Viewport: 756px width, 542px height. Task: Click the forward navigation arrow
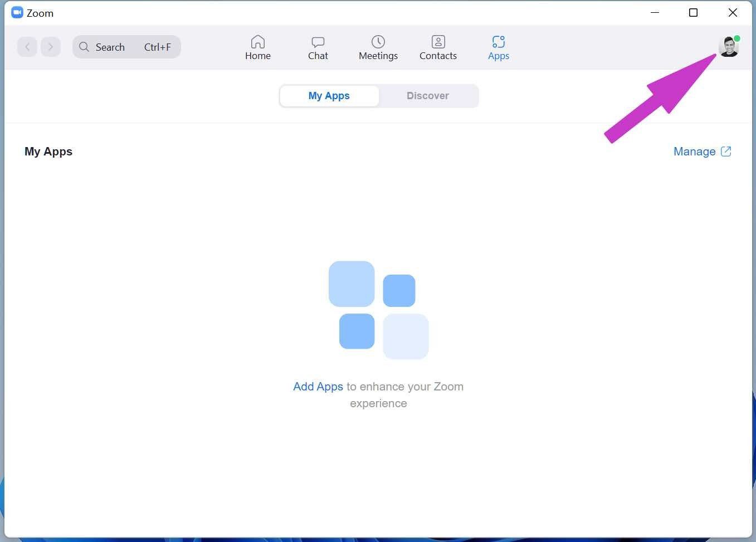(51, 47)
